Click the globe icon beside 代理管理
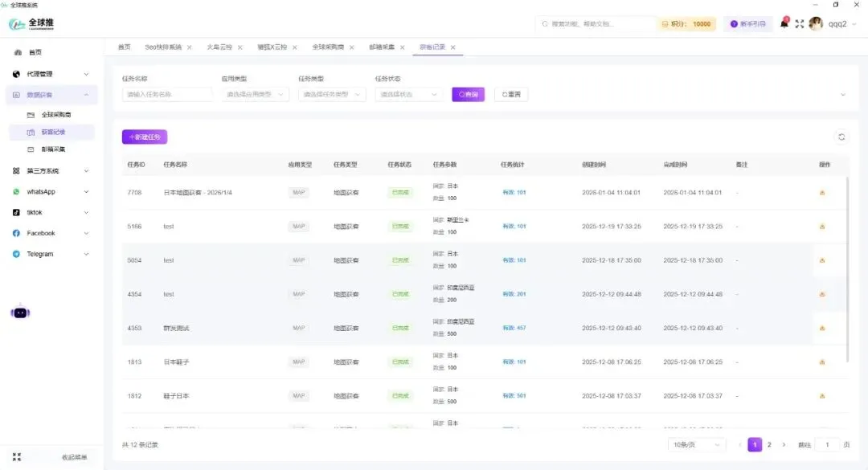868x470 pixels. (16, 74)
